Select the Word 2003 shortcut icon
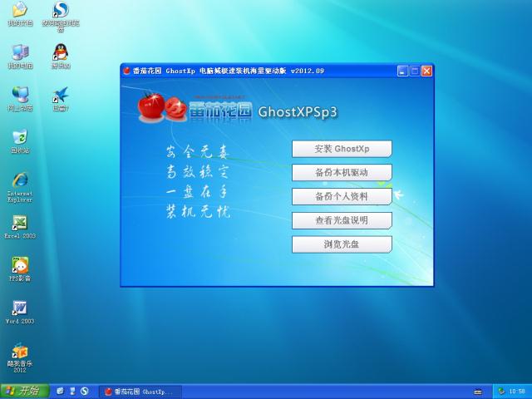Viewport: 532px width, 399px height. click(20, 313)
